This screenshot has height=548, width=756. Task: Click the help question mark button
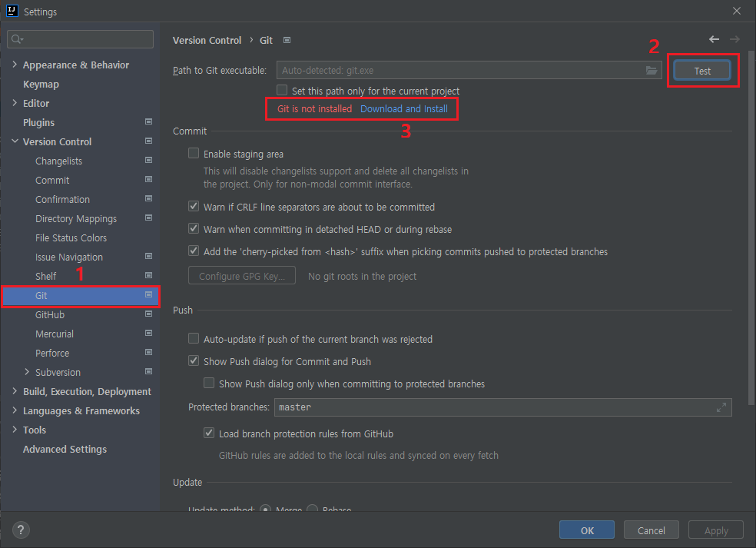pos(21,530)
